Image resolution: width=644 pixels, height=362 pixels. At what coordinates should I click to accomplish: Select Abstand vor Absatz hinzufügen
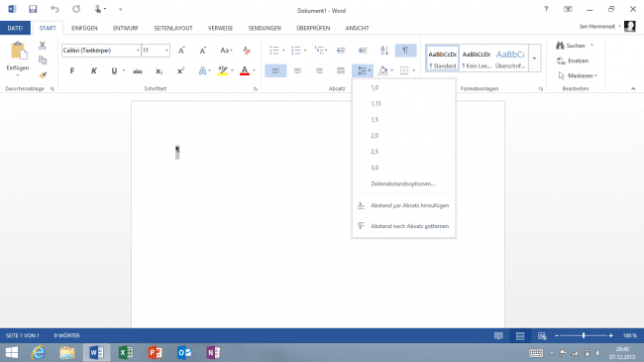coord(403,205)
